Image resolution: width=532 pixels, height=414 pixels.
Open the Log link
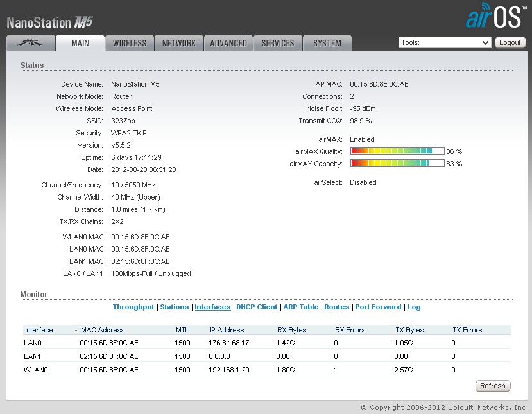coord(413,307)
